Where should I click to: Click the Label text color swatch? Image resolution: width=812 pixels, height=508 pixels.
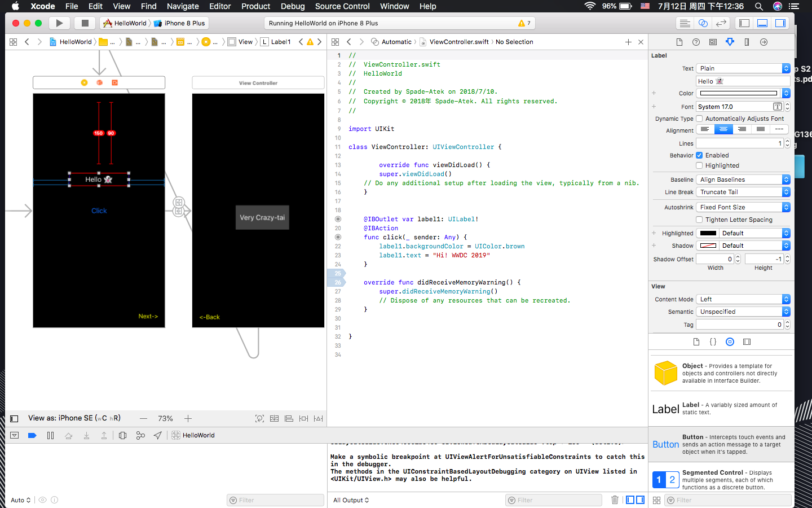739,93
